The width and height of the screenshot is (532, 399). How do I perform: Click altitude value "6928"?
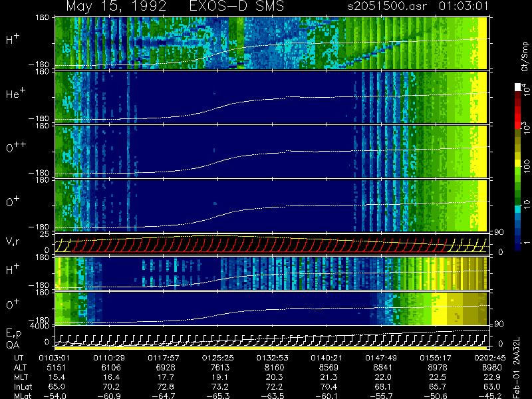pyautogui.click(x=166, y=368)
